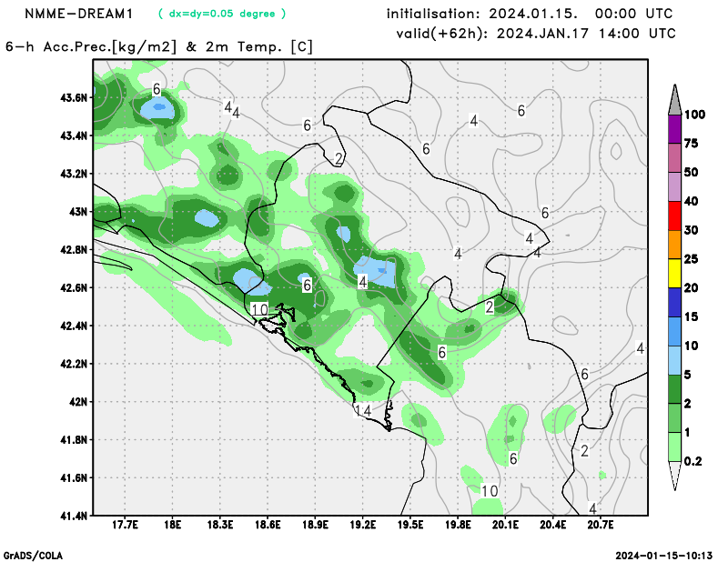Click the 41.8N latitude axis label
This screenshot has width=728, height=562.
tap(74, 439)
